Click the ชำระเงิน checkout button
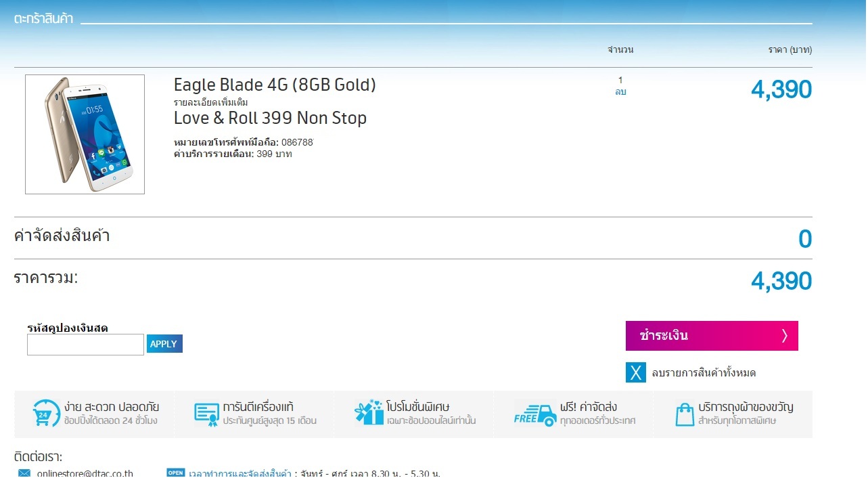Screen dimensions: 868x478 (712, 336)
